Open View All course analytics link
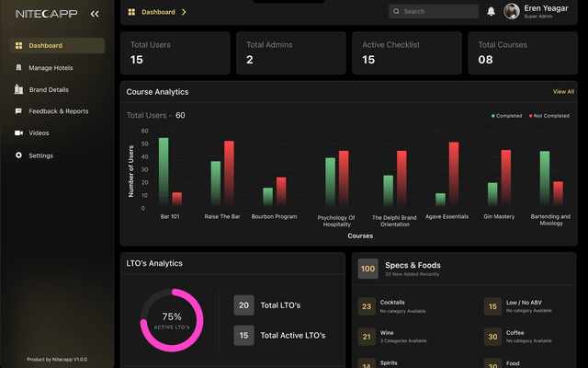 point(563,92)
